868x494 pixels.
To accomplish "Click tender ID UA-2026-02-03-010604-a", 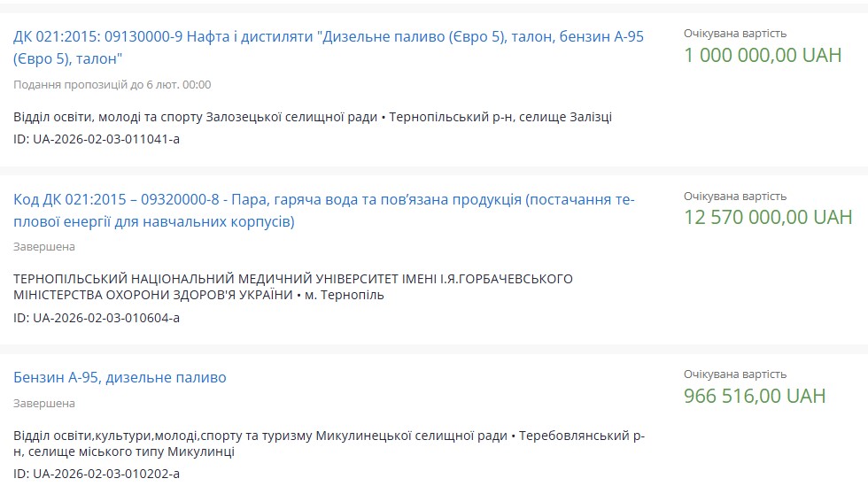I will click(97, 318).
